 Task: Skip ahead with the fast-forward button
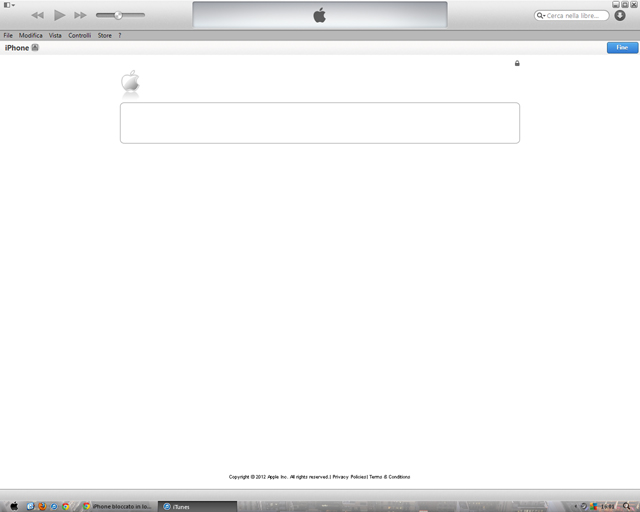[80, 16]
